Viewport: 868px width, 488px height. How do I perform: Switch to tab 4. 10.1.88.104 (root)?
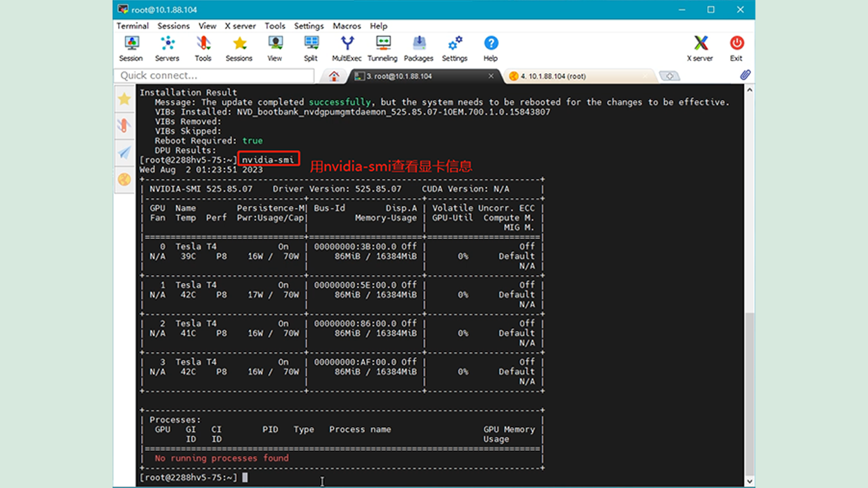pyautogui.click(x=580, y=76)
